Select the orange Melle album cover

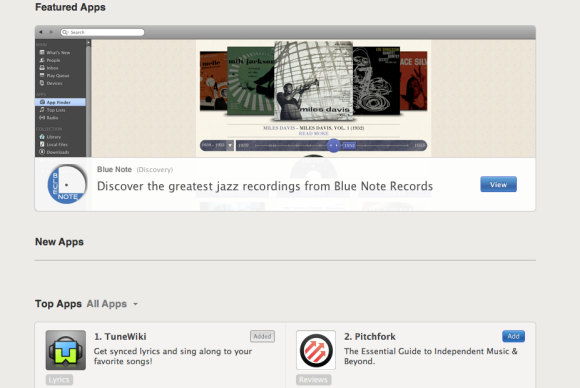(x=213, y=81)
